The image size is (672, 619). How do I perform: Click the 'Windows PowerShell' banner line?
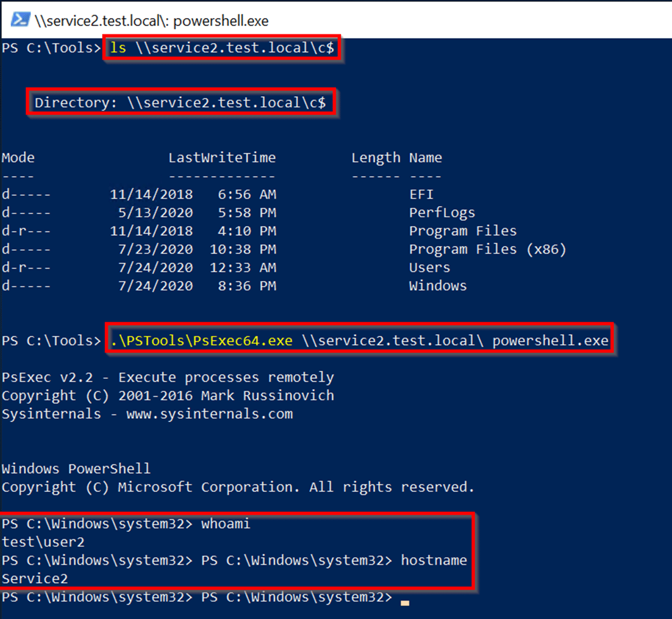coord(76,469)
